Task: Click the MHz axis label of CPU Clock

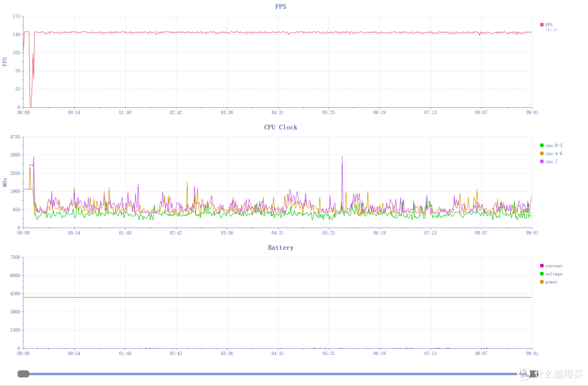Action: pos(5,183)
